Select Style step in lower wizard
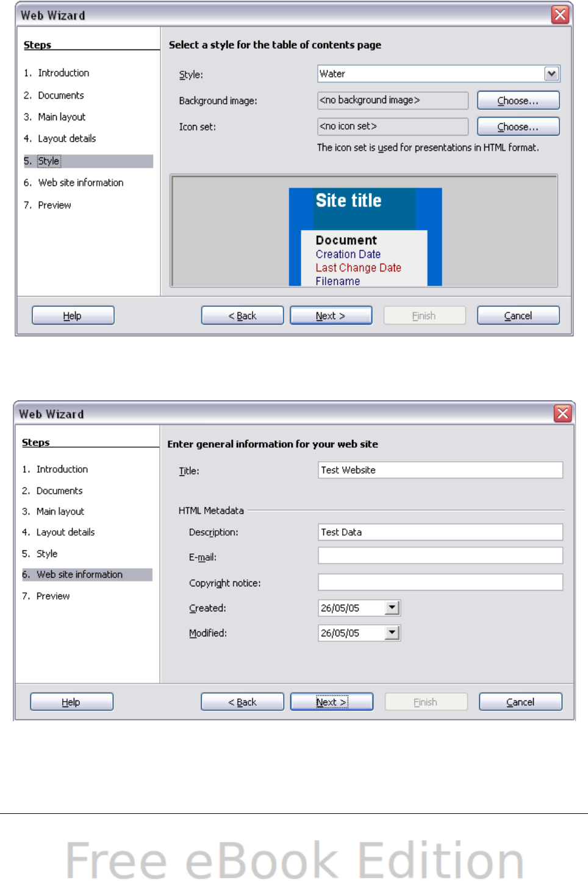588x881 pixels. coord(46,553)
